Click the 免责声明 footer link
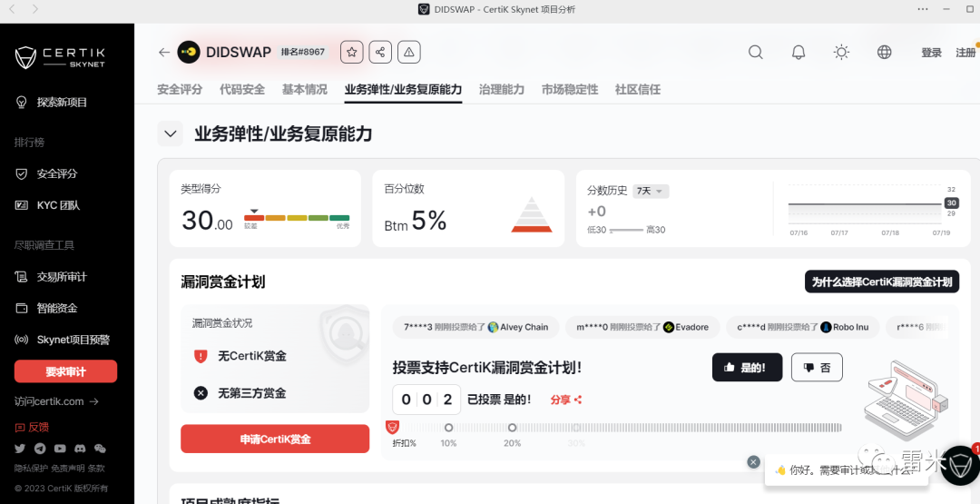Viewport: 980px width, 504px height. 67,468
